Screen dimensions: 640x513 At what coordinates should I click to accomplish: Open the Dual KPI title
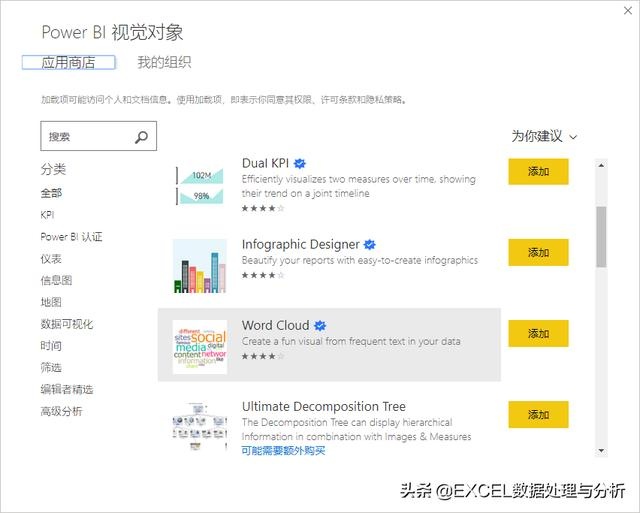tap(265, 163)
